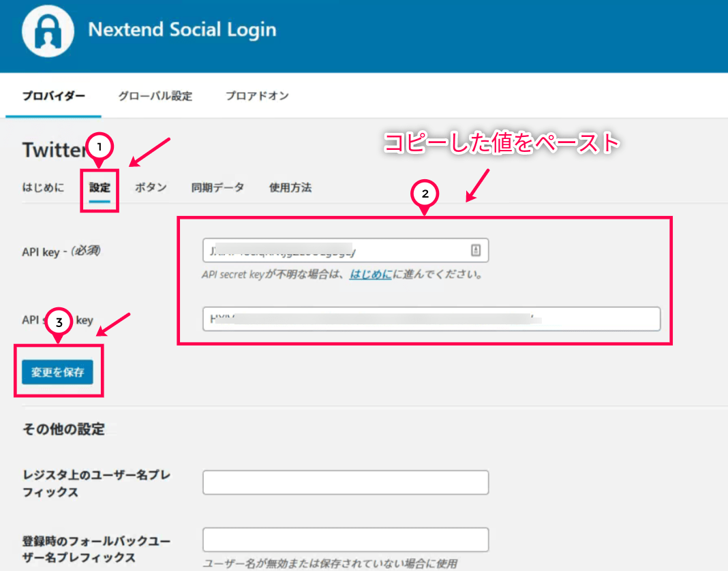Open the プロアドオン tab

pos(257,96)
